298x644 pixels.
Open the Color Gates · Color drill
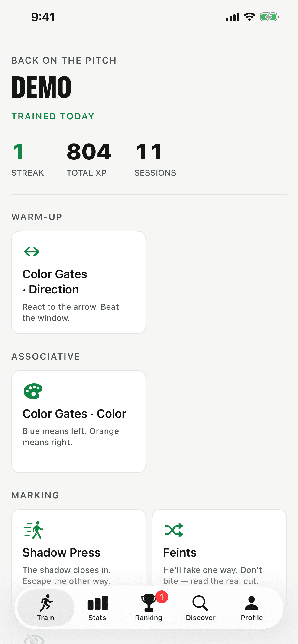[x=79, y=422]
